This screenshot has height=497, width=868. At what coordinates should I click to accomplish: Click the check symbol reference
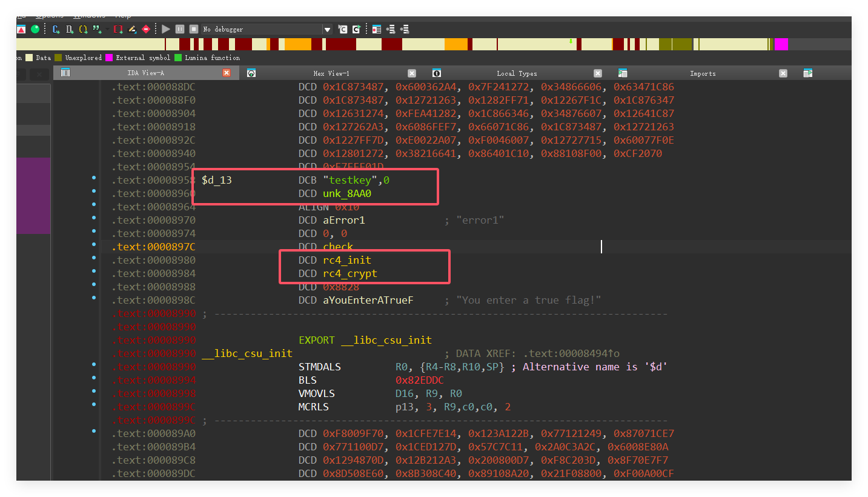[338, 247]
